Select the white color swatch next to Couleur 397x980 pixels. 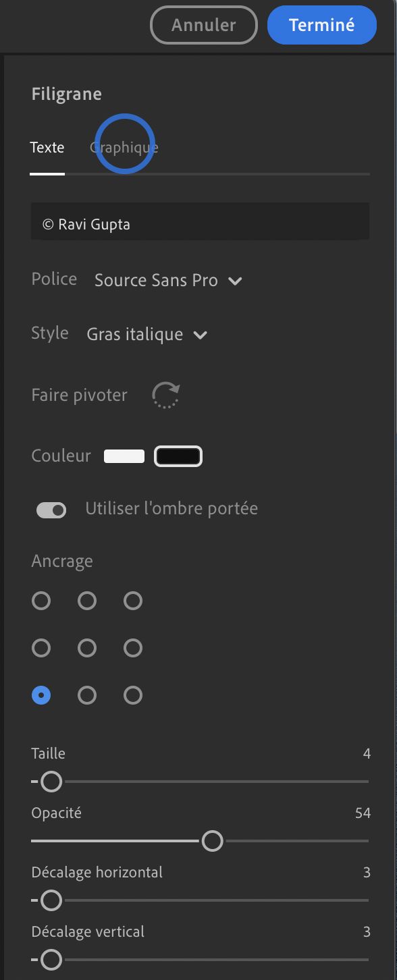(123, 456)
